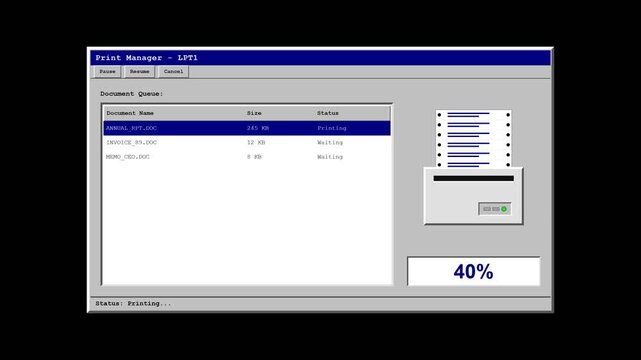Click the Status: Printing... status bar
The image size is (641, 360).
click(320, 304)
